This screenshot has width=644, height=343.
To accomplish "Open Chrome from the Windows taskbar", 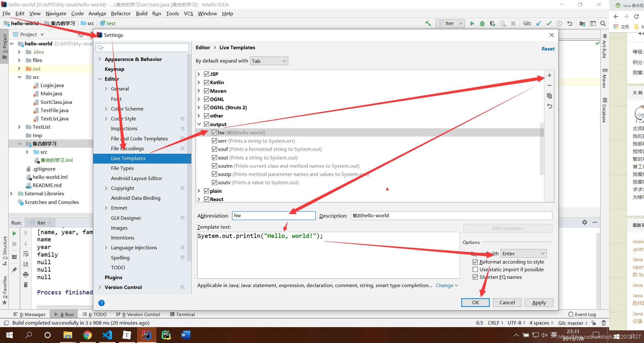I will coord(87,335).
